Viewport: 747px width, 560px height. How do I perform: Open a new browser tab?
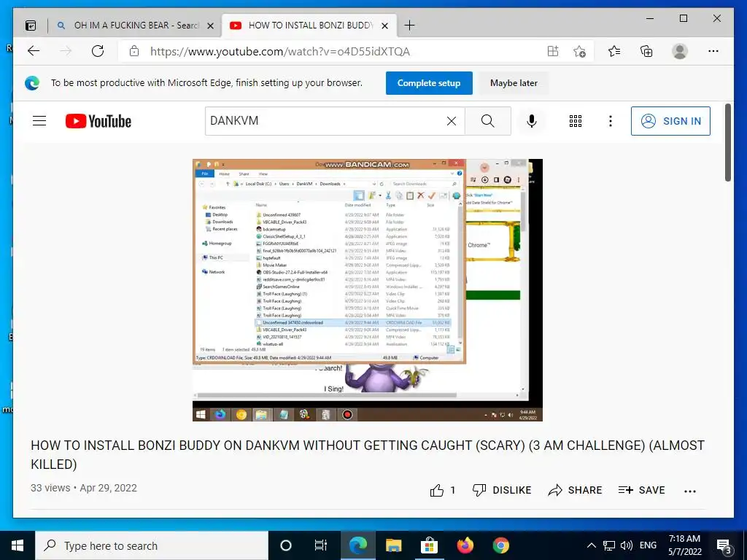pyautogui.click(x=409, y=26)
